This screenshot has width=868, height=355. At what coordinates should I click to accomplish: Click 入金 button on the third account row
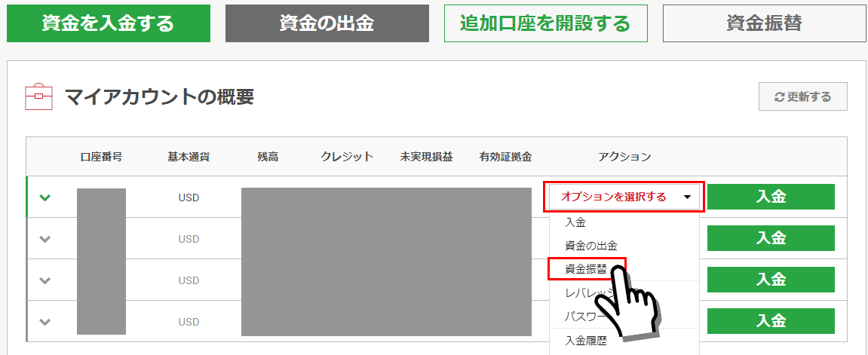771,280
